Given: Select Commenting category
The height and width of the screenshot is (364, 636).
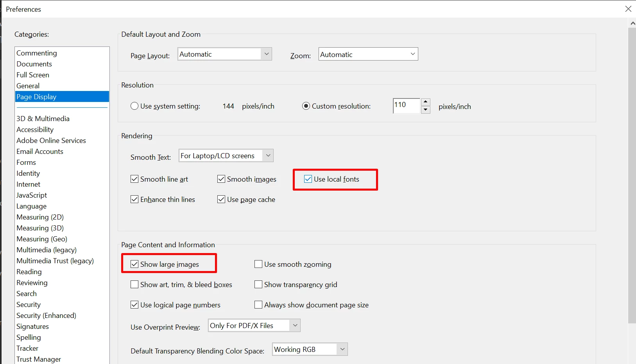Looking at the screenshot, I should pyautogui.click(x=62, y=53).
